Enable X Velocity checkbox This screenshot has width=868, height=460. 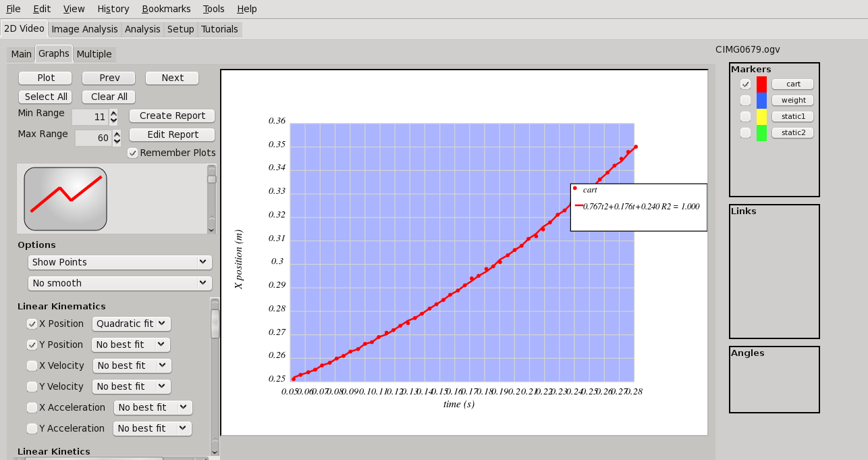point(32,366)
